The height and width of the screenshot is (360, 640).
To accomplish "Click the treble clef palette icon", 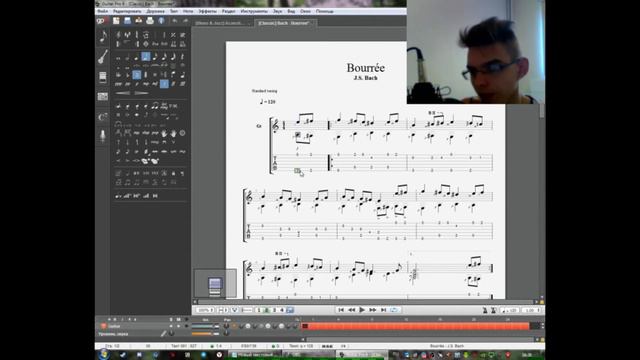I will (x=118, y=35).
